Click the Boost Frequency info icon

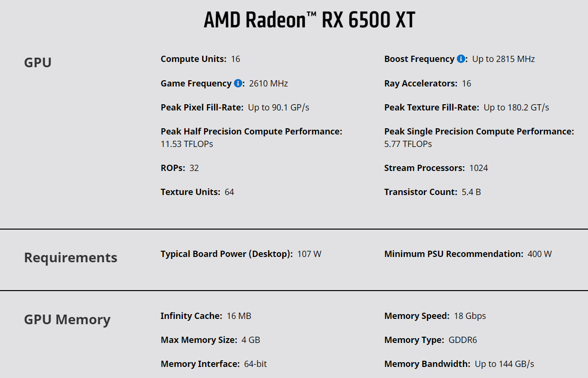point(461,59)
